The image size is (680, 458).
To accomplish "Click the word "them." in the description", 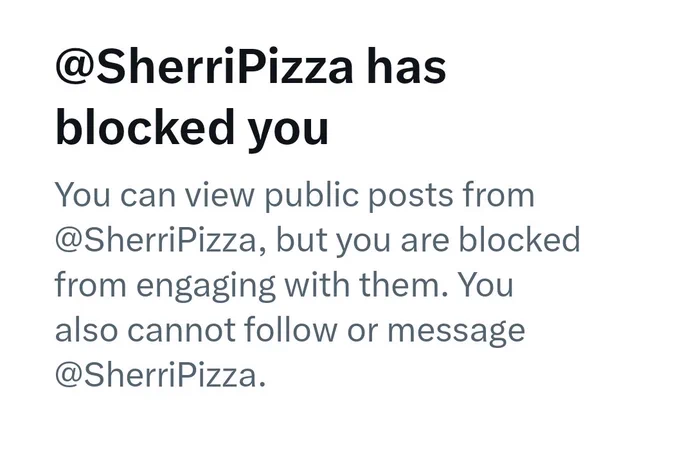I will tap(403, 285).
